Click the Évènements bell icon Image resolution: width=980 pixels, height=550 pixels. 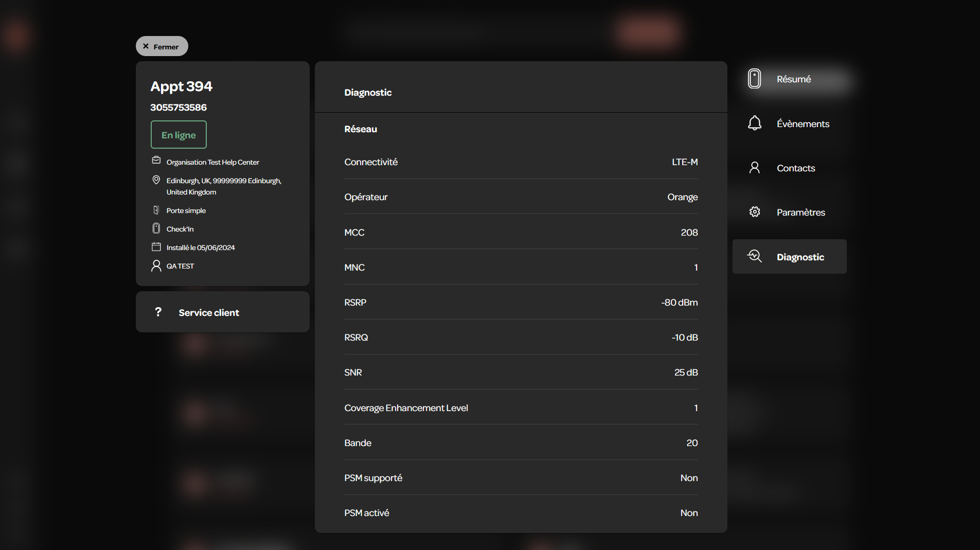(x=754, y=123)
